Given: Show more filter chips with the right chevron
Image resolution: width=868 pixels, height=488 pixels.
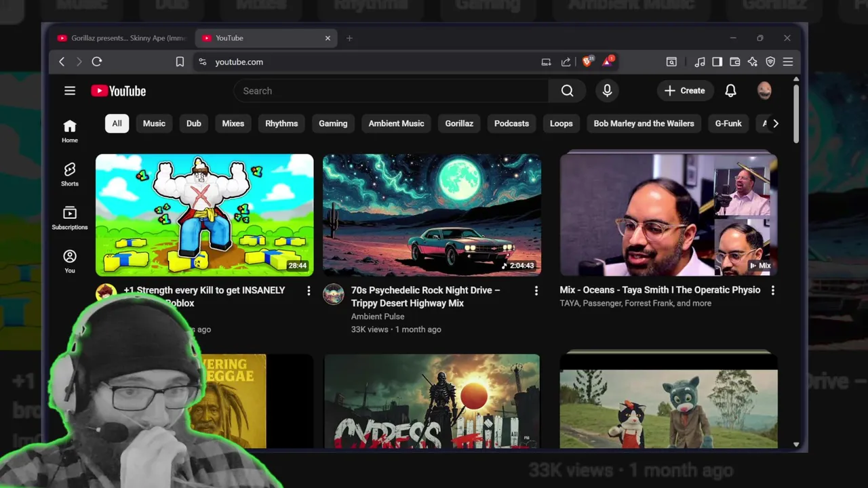Looking at the screenshot, I should 776,123.
